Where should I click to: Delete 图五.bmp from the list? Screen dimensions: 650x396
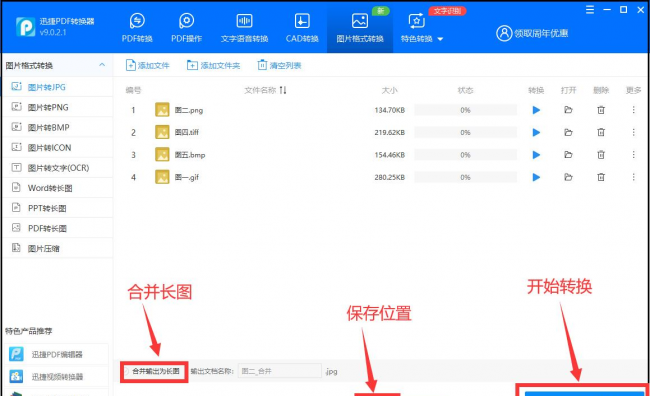pos(601,155)
